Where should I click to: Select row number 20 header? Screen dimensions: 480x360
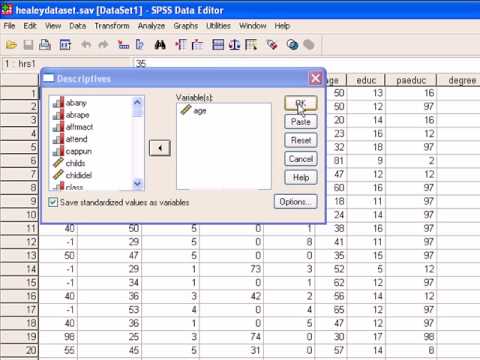tap(19, 350)
